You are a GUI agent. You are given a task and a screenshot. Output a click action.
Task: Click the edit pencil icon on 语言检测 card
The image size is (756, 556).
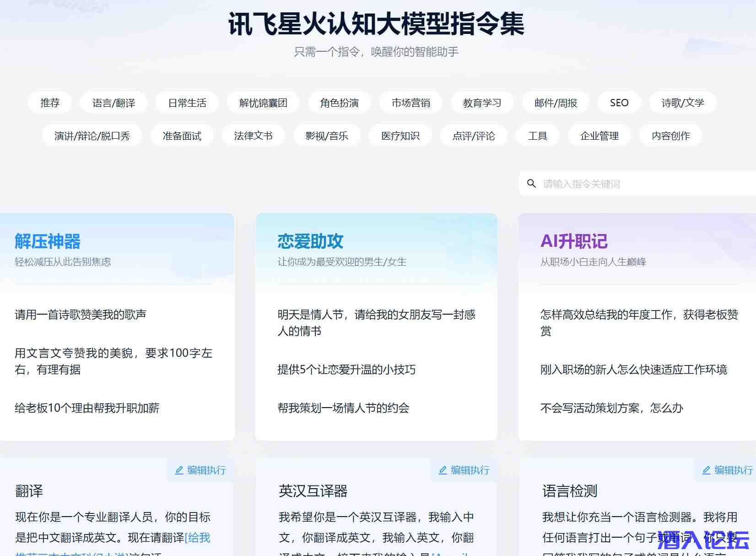(x=707, y=470)
